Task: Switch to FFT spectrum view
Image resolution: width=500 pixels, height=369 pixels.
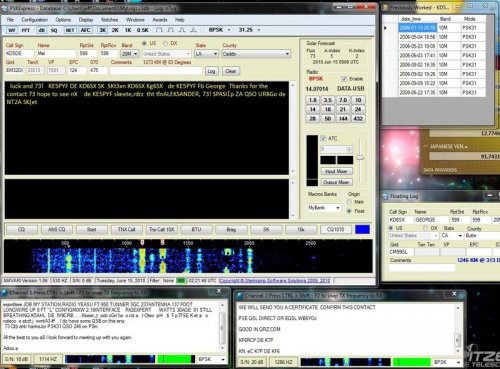Action: click(26, 30)
